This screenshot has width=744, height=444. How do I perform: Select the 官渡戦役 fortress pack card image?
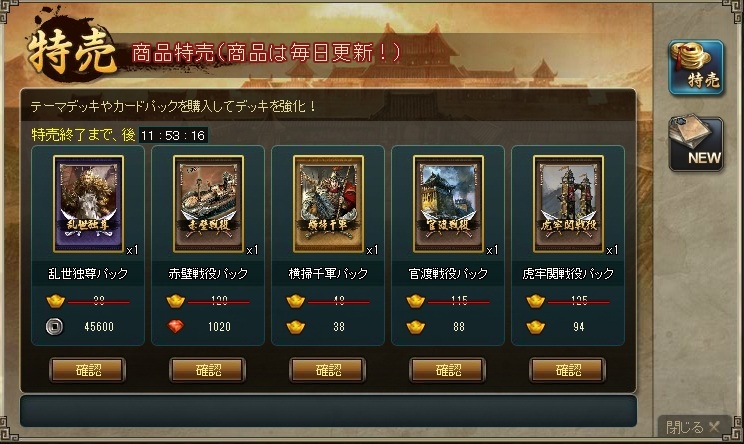pos(448,204)
